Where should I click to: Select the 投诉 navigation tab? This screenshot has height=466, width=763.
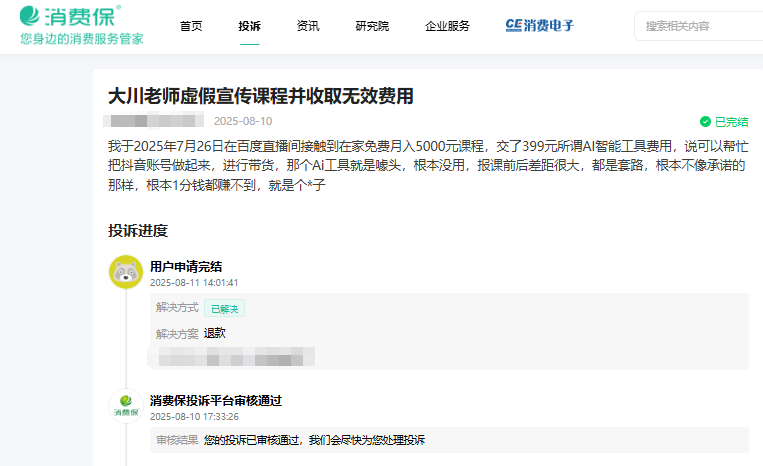click(250, 26)
